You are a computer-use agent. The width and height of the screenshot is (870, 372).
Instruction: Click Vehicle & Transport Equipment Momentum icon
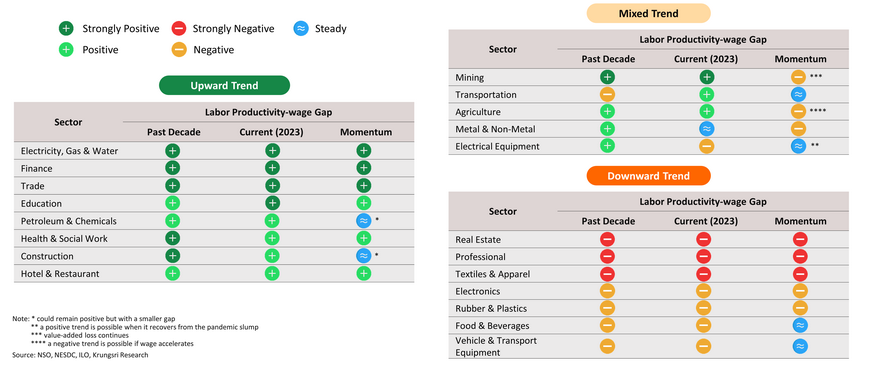coord(800,346)
